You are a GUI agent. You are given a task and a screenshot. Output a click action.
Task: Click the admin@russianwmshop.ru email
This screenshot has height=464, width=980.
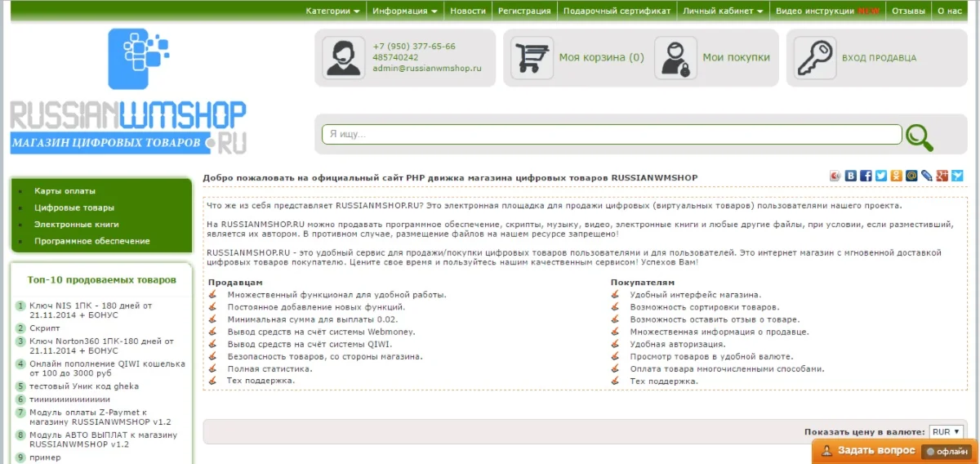pyautogui.click(x=427, y=69)
